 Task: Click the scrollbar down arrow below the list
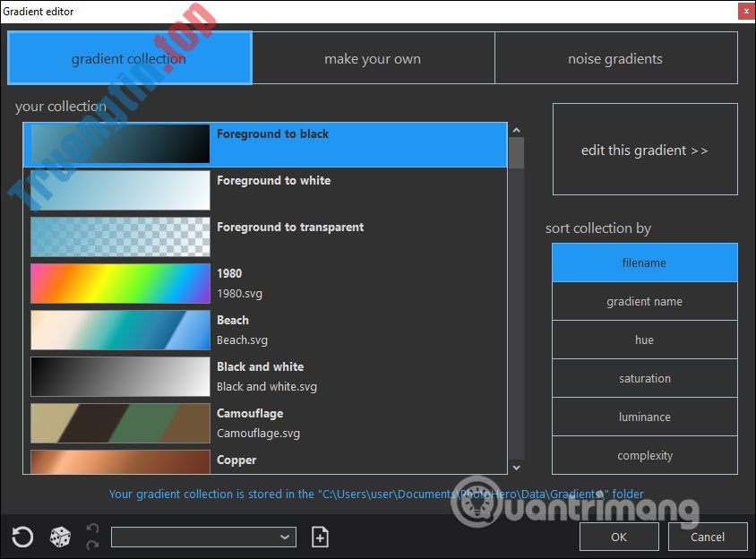[517, 467]
